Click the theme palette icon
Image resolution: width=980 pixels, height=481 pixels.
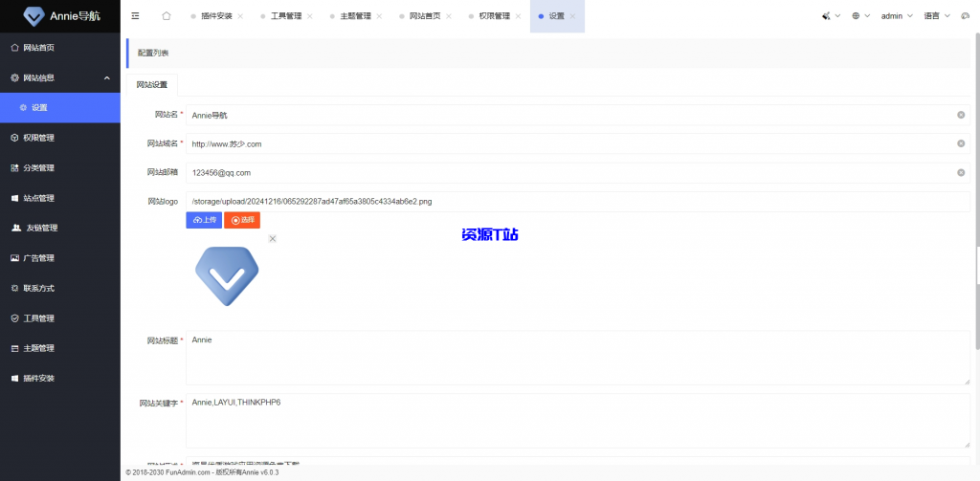pos(965,16)
